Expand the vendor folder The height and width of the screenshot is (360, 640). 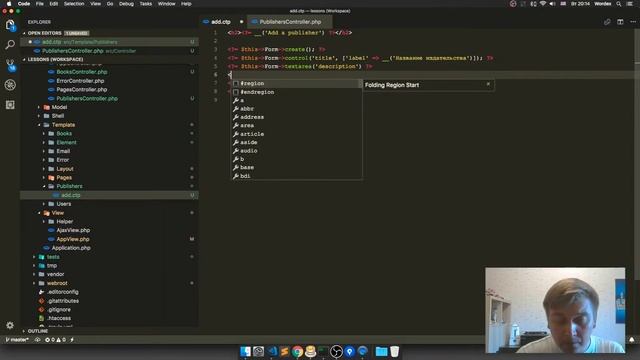point(55,274)
